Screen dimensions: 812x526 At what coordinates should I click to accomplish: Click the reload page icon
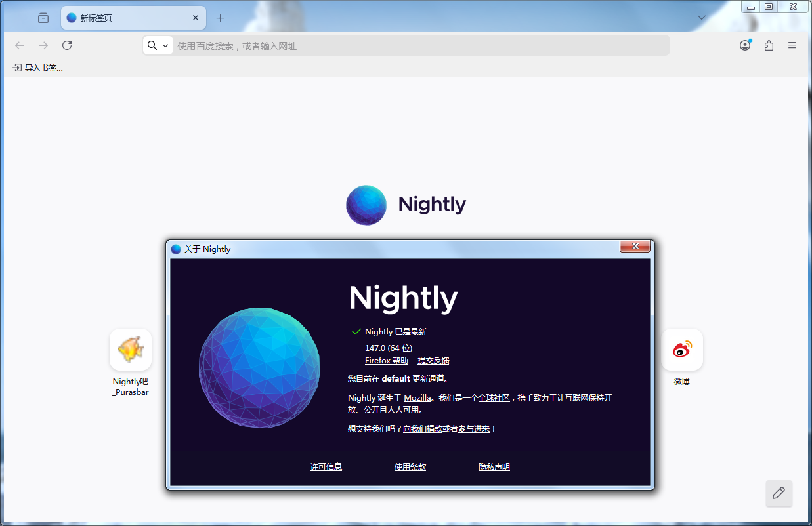point(67,45)
